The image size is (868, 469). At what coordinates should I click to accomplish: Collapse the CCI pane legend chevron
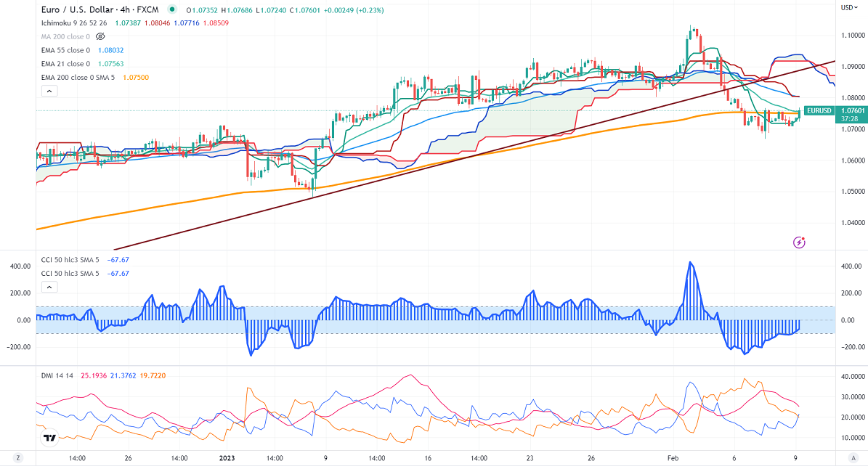point(49,287)
